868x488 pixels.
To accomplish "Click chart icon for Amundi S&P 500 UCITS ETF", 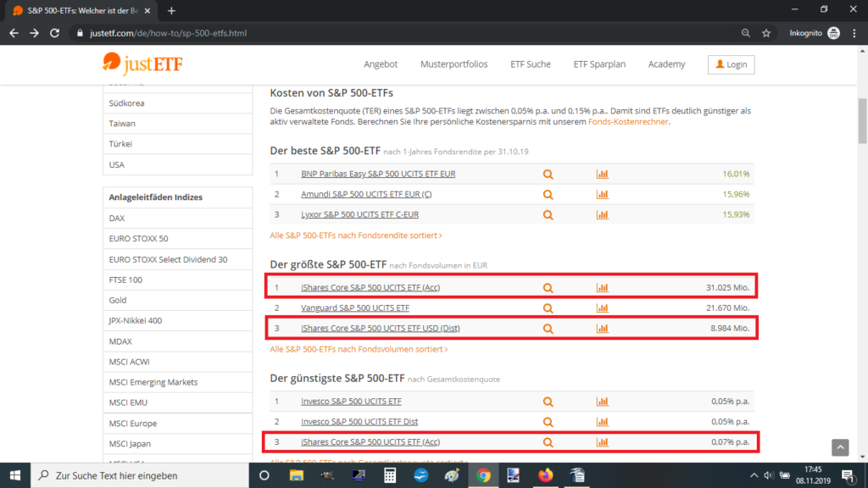I will pos(603,194).
